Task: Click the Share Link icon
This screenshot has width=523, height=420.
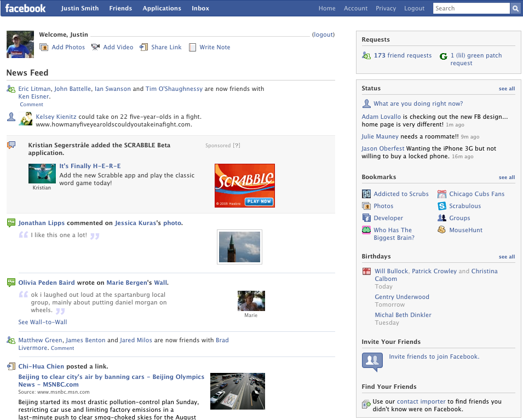Action: (144, 47)
